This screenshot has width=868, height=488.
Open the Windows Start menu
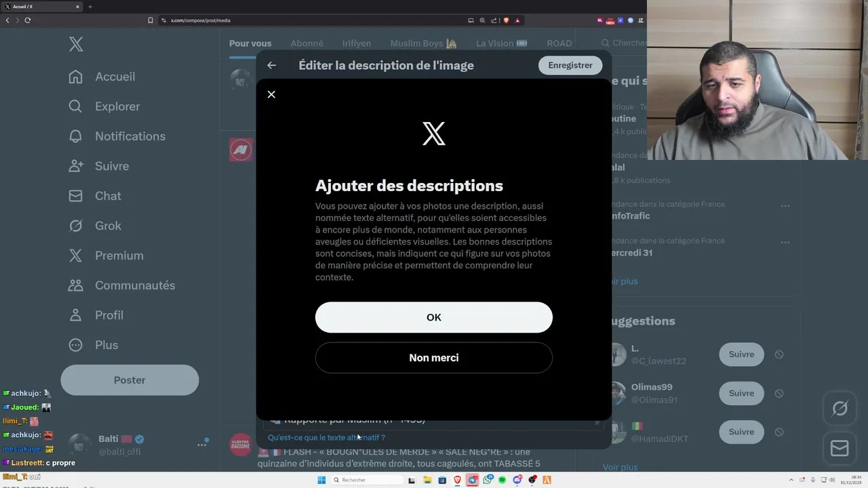click(321, 480)
